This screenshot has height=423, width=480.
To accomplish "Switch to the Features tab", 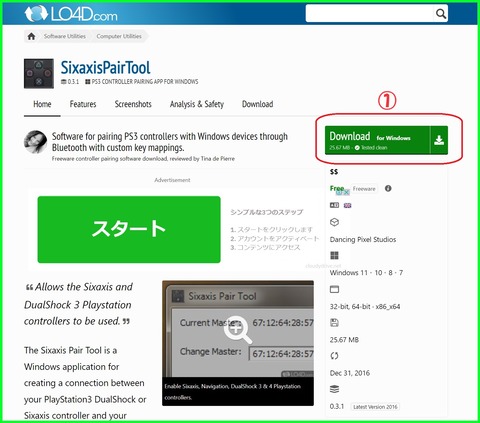I will [83, 104].
